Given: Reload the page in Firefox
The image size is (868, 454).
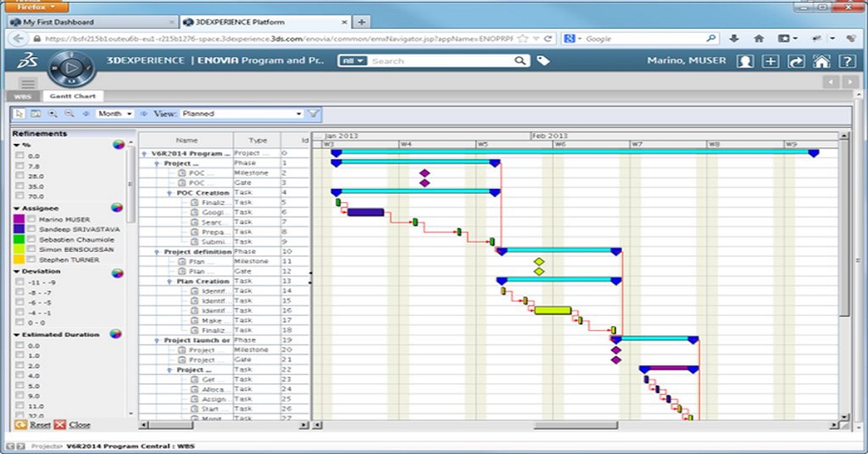Looking at the screenshot, I should tap(548, 38).
